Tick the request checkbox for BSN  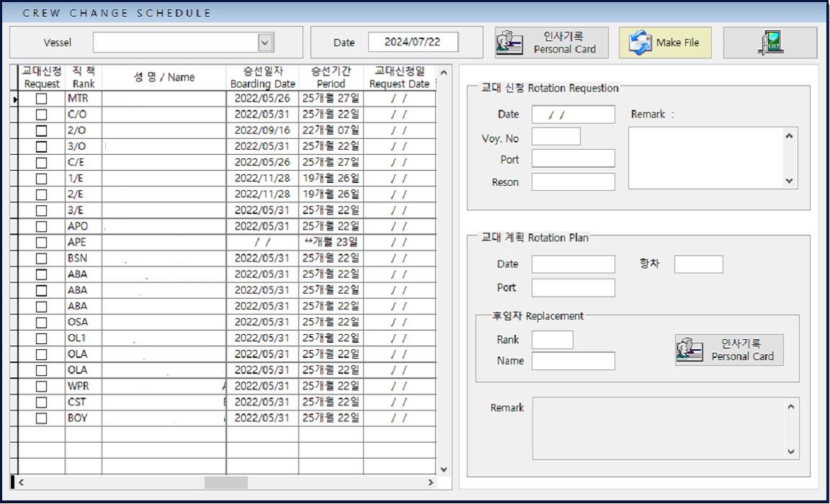coord(41,258)
